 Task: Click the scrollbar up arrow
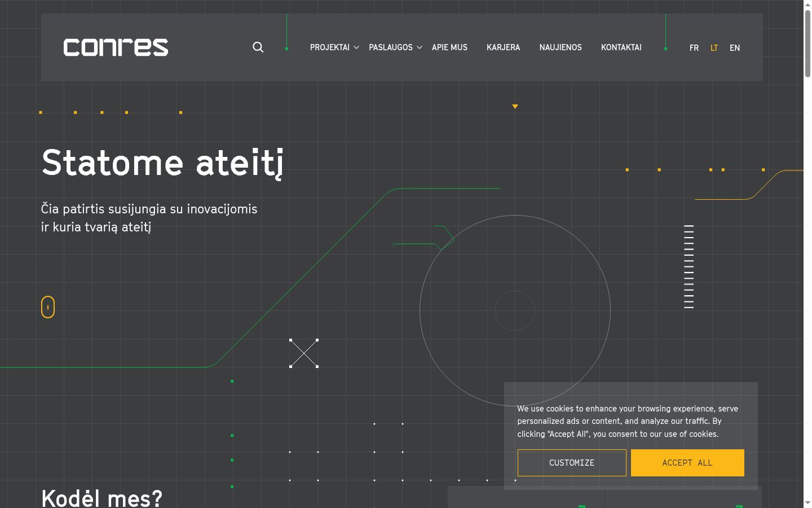(807, 5)
